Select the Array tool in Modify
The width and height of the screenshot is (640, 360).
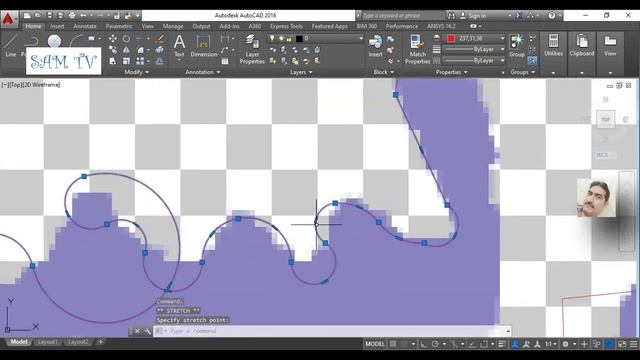tap(140, 61)
